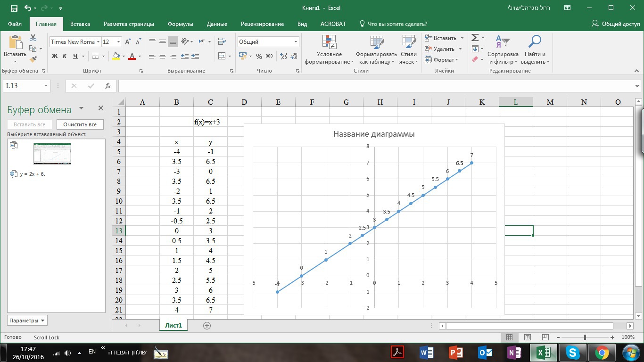
Task: Switch to the Разметка страницы tab
Action: point(129,24)
